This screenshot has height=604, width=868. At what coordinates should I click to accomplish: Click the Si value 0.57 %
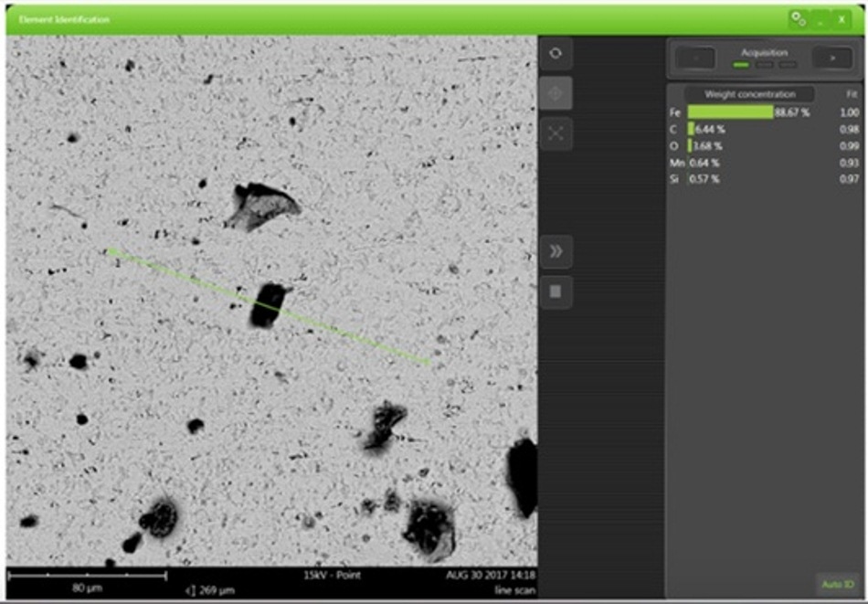coord(704,179)
